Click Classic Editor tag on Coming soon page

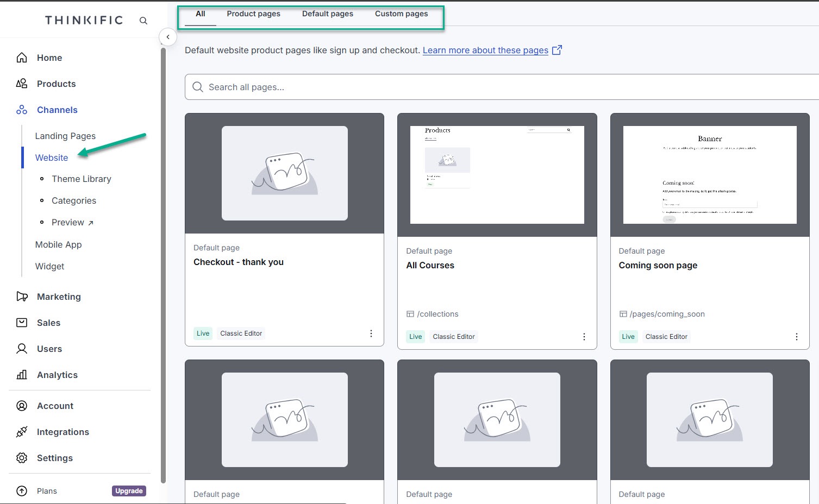click(x=666, y=337)
